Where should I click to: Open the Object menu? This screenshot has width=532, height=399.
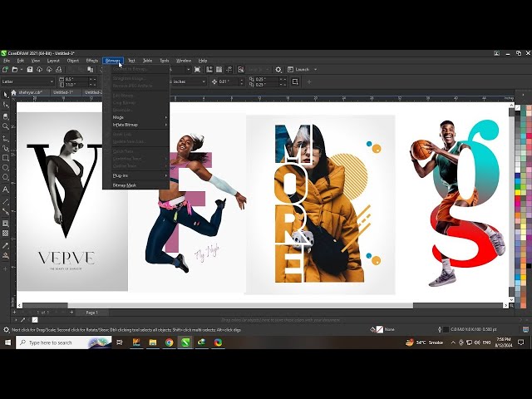pyautogui.click(x=72, y=61)
